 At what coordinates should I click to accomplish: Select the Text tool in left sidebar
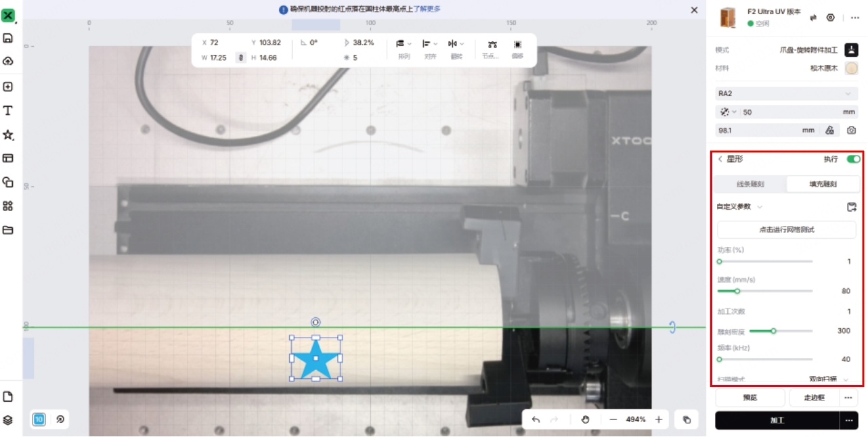[x=8, y=111]
